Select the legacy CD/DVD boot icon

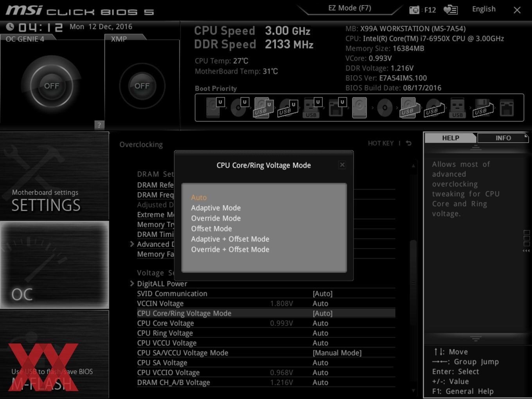point(385,108)
